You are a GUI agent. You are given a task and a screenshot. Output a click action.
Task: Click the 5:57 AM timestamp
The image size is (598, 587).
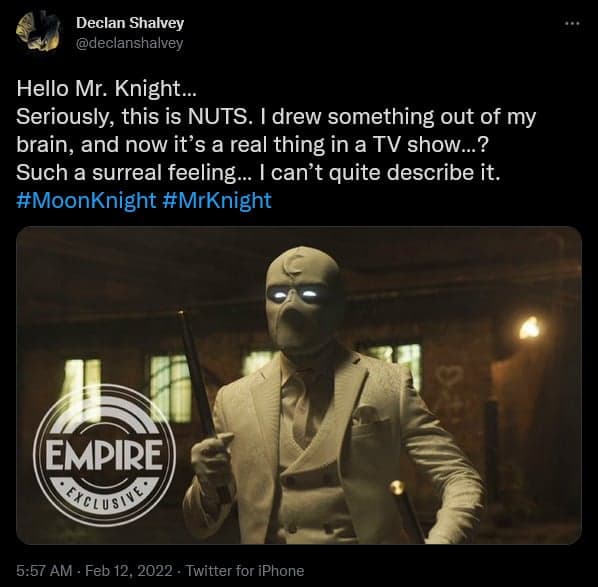tap(44, 571)
